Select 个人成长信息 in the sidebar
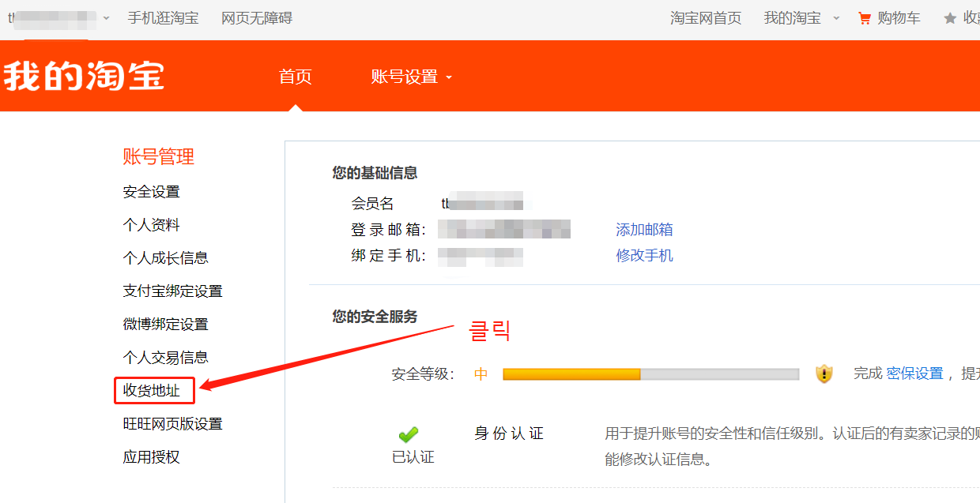 pos(166,258)
